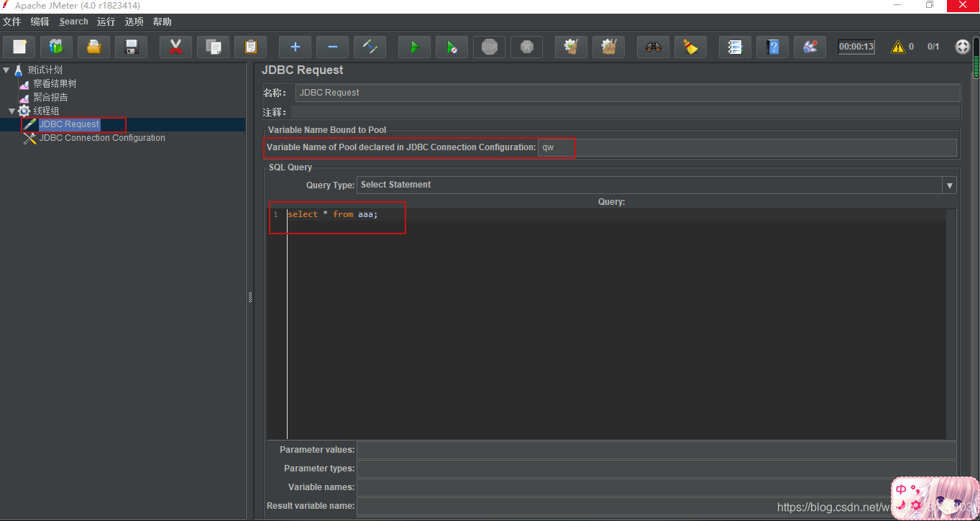
Task: Select 聚合报告 in the tree
Action: click(x=50, y=97)
